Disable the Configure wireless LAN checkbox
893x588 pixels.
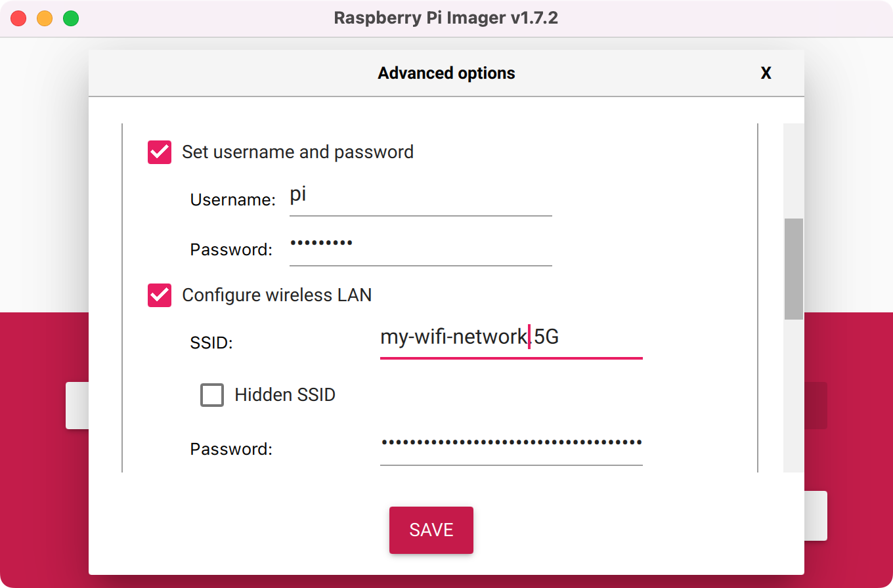160,295
